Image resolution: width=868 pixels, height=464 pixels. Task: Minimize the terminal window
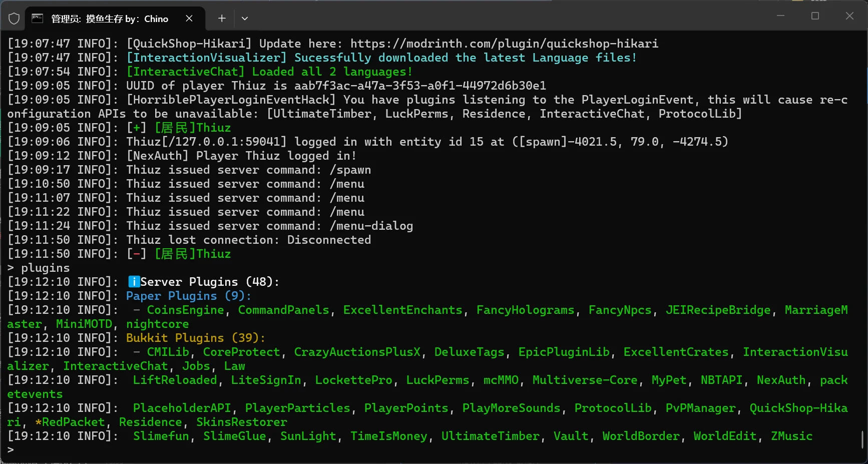(x=780, y=16)
